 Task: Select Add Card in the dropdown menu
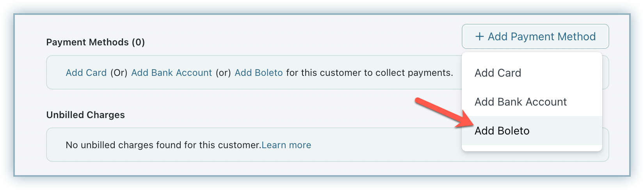(498, 73)
